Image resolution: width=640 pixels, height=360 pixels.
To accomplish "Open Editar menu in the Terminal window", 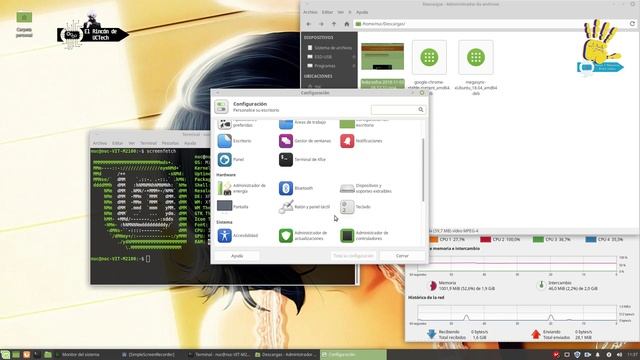I will click(x=117, y=143).
